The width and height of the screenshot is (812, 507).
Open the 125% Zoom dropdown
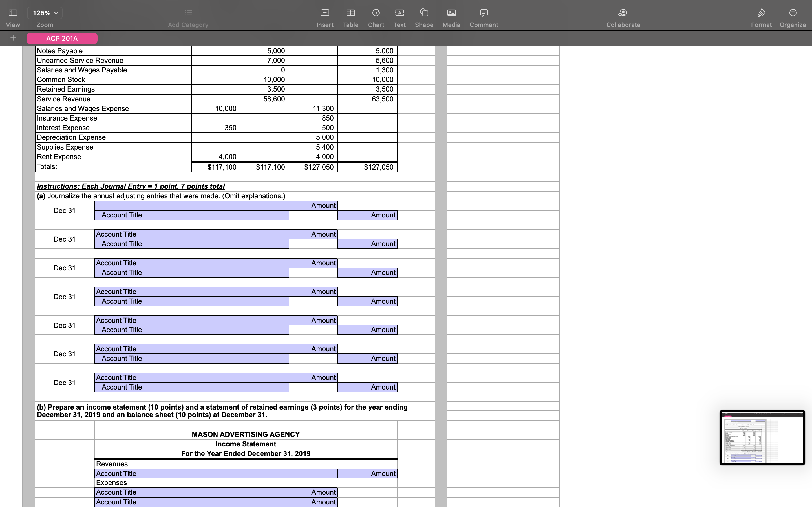point(45,13)
